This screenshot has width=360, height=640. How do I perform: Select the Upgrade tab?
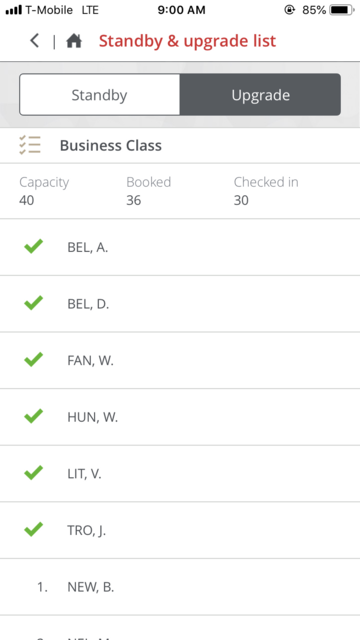coord(260,95)
